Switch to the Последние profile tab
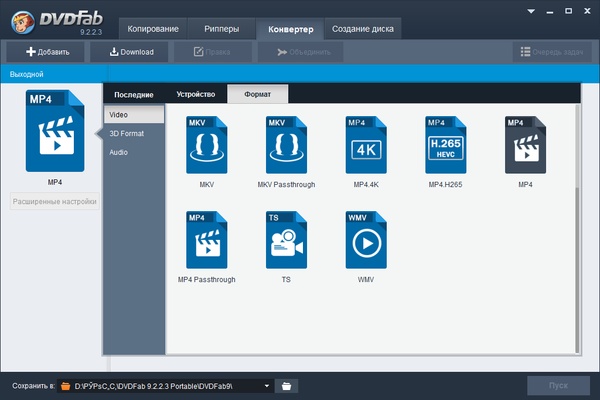Screen dimensions: 600x400 coord(133,94)
